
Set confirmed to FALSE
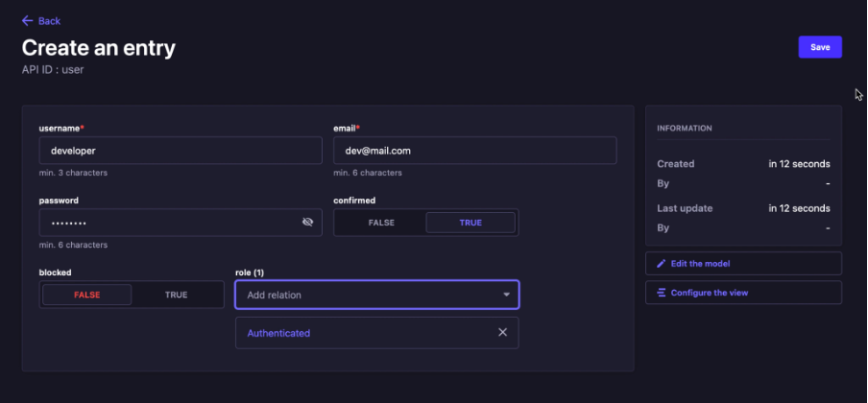pyautogui.click(x=381, y=223)
